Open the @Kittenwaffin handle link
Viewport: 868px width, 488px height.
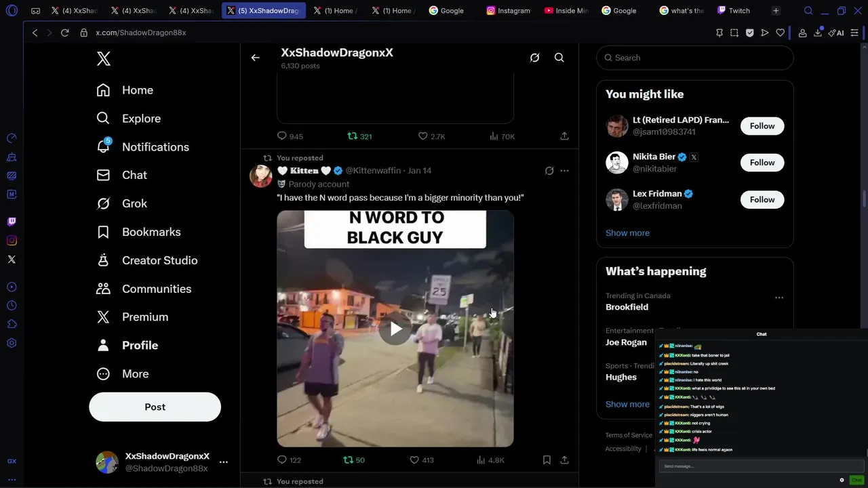(373, 171)
